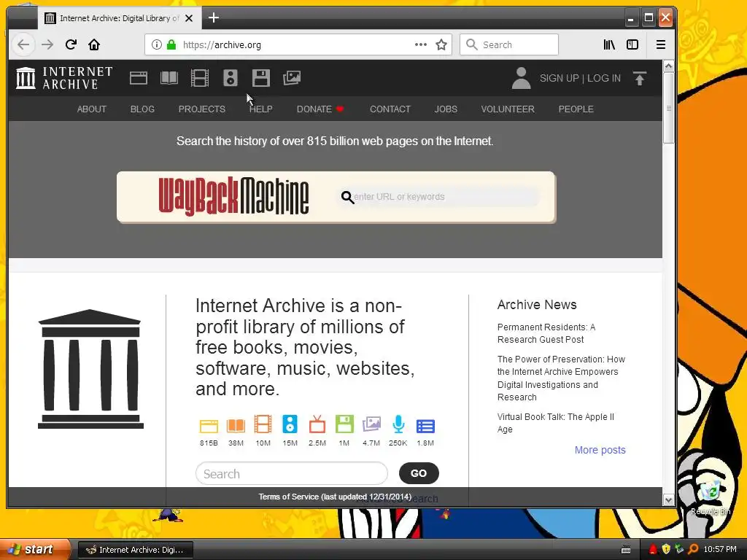The width and height of the screenshot is (747, 560).
Task: Click the site information (i) icon
Action: tap(156, 44)
